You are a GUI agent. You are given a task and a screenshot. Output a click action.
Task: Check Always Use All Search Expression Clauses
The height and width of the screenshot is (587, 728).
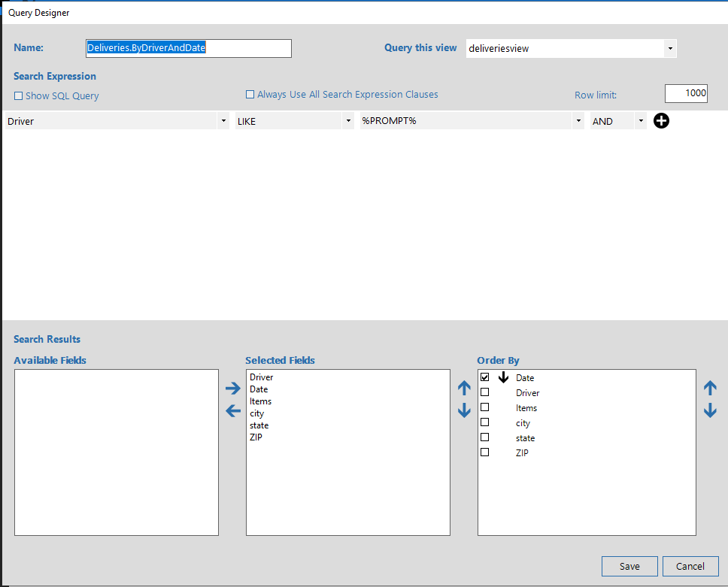click(250, 95)
